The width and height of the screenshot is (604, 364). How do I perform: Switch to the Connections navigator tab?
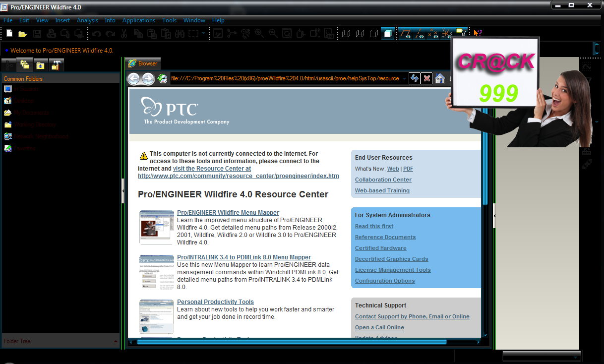[x=57, y=65]
